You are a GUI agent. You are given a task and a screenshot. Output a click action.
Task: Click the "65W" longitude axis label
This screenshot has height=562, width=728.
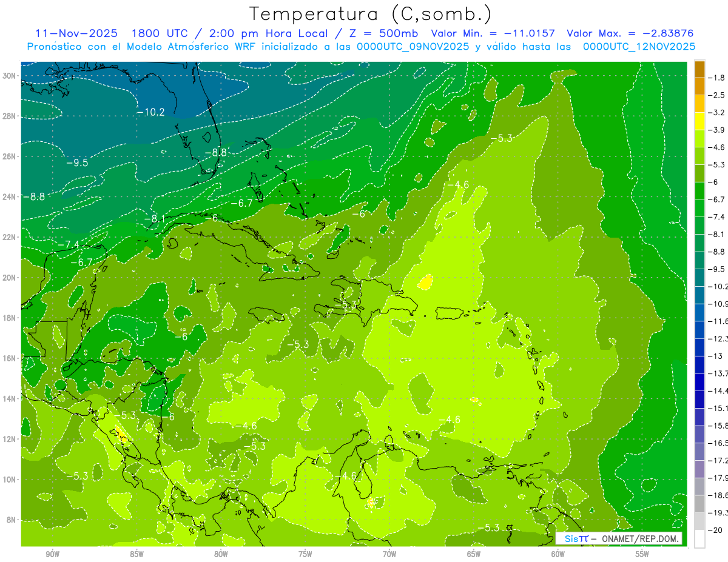point(474,554)
